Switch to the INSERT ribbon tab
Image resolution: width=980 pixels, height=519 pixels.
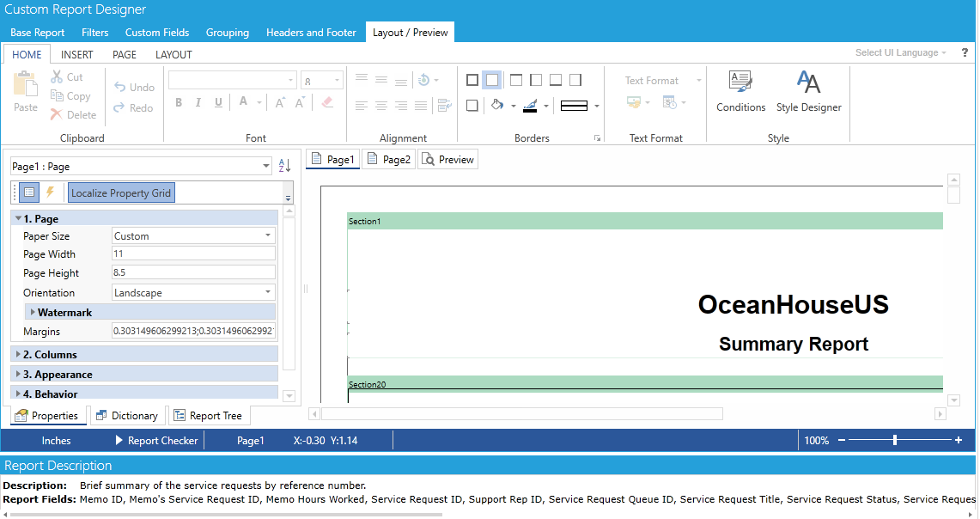pyautogui.click(x=77, y=54)
